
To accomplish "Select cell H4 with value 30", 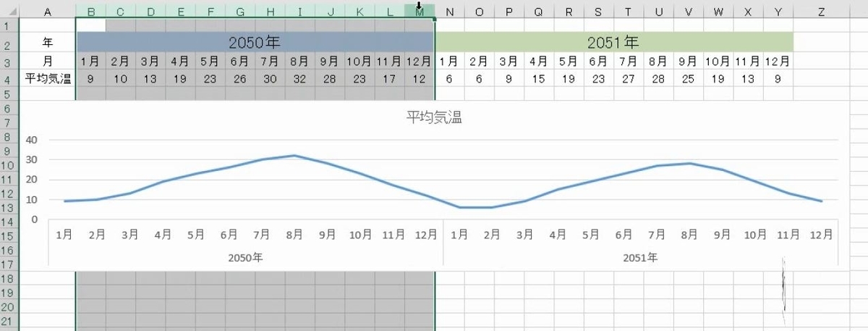I will [x=270, y=77].
